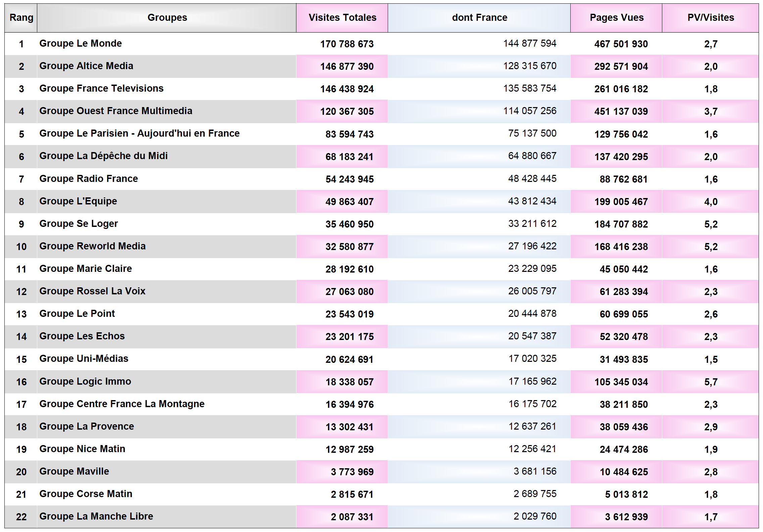Screen dimensions: 763x532
Task: Select Groupe L'Equipe row label
Action: pos(78,201)
